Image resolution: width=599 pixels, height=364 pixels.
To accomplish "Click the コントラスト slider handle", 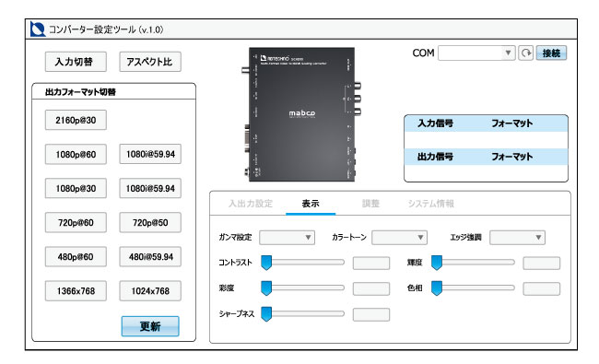I will tap(266, 263).
